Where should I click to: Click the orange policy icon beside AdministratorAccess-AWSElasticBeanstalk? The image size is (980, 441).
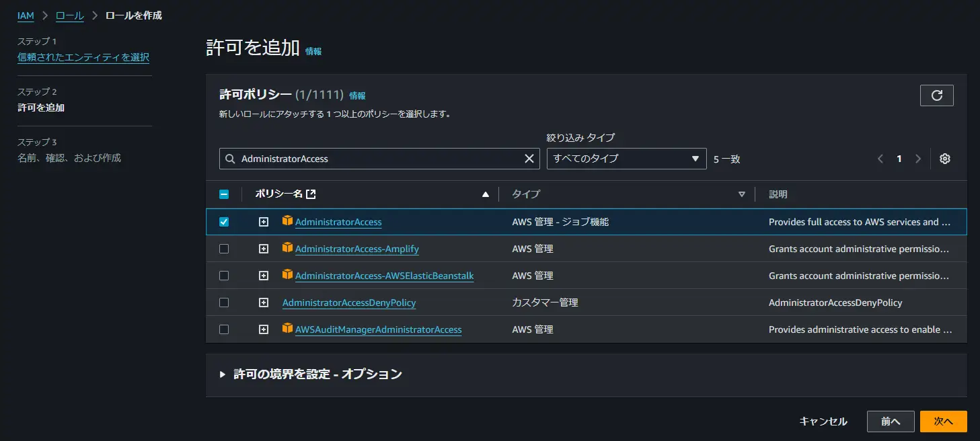pos(288,274)
